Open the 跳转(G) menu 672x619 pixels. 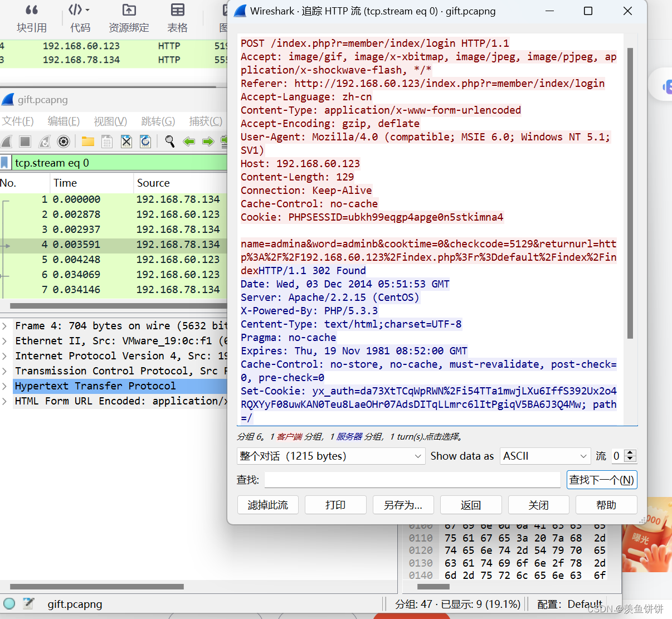pyautogui.click(x=158, y=121)
